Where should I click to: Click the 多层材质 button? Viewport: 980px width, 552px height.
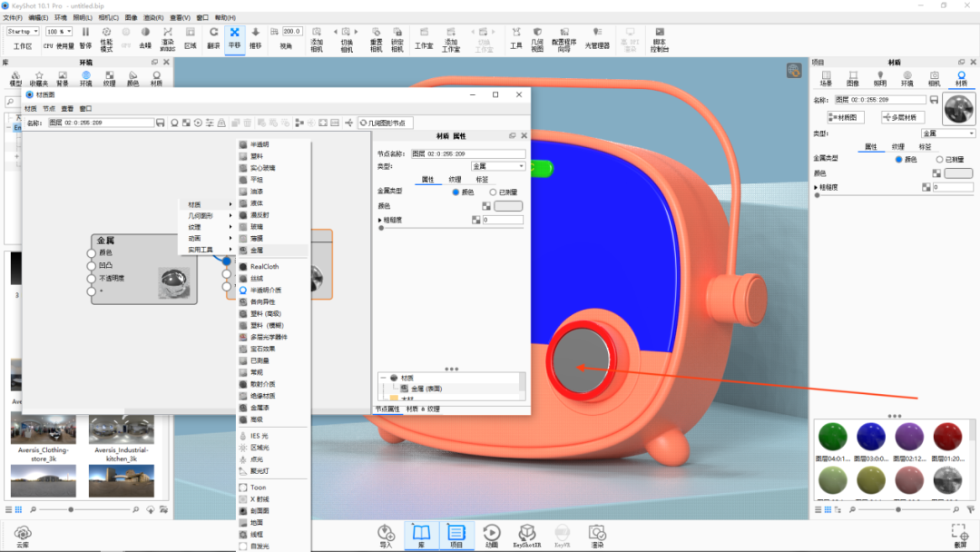coord(903,117)
